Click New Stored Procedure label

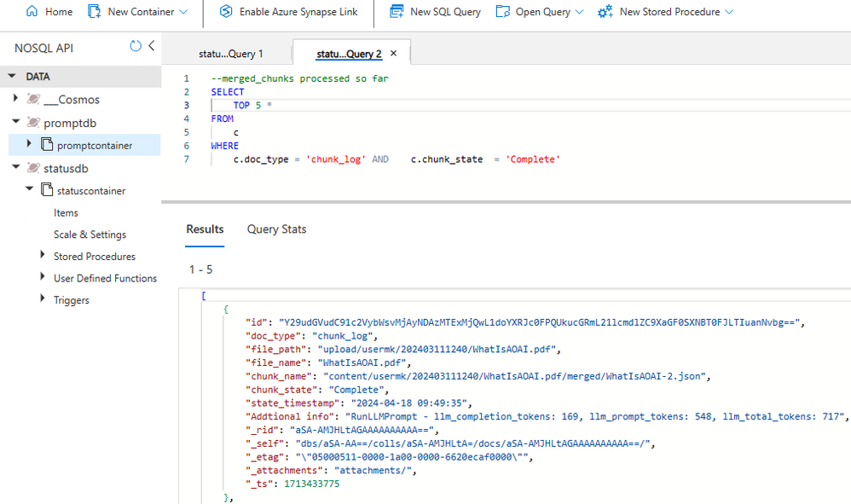coord(669,12)
